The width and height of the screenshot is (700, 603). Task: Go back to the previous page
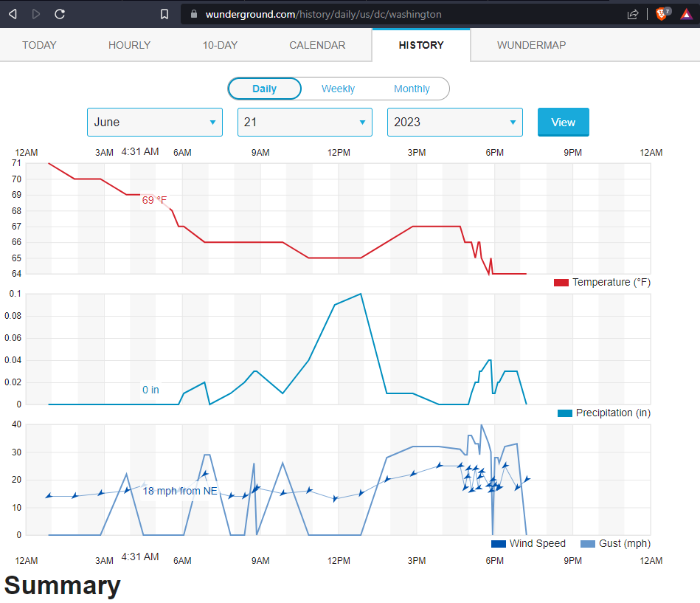[13, 14]
